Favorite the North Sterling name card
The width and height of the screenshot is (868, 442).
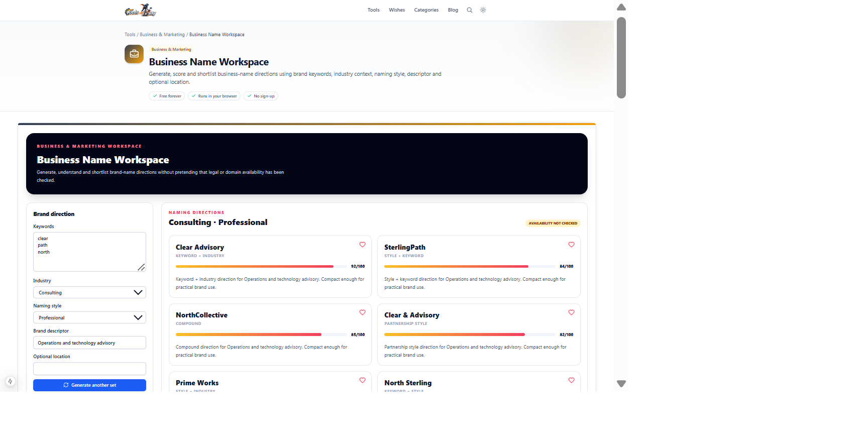571,380
